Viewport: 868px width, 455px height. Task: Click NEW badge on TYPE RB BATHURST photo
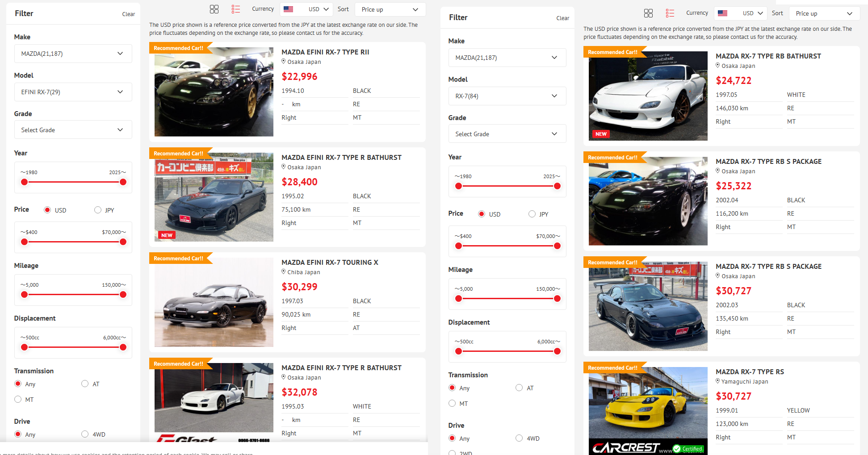pos(601,134)
